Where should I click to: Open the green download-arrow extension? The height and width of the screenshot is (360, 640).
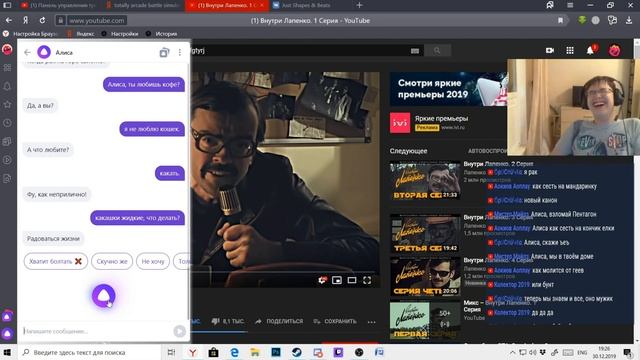tap(582, 20)
